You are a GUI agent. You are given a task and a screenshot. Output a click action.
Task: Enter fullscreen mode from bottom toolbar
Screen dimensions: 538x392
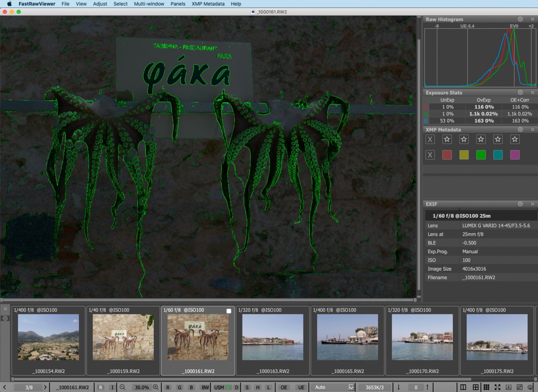[497, 387]
